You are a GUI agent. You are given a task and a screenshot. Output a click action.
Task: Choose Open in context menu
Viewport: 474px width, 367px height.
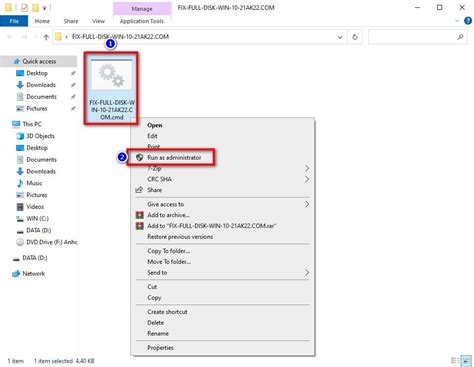[x=155, y=125]
